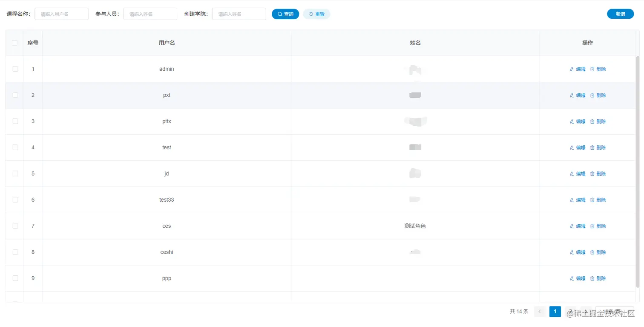This screenshot has height=327, width=644.
Task: Click the ceshi username cell
Action: 167,252
